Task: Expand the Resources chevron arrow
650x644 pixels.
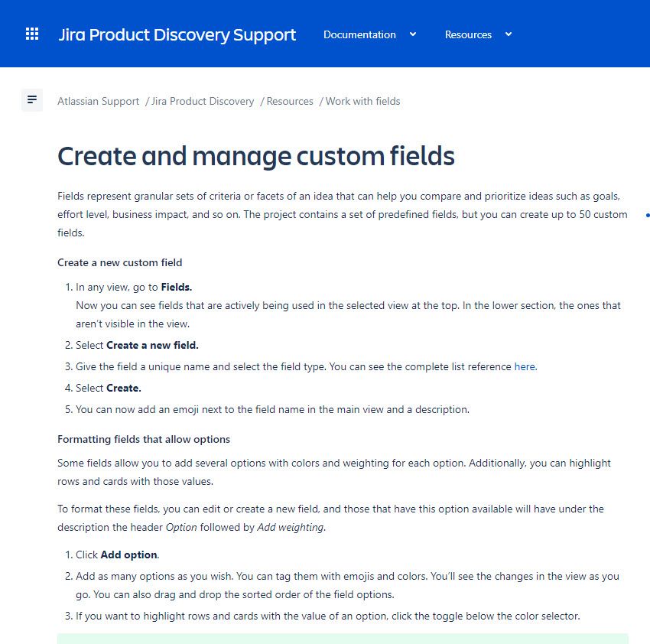Action: 509,34
